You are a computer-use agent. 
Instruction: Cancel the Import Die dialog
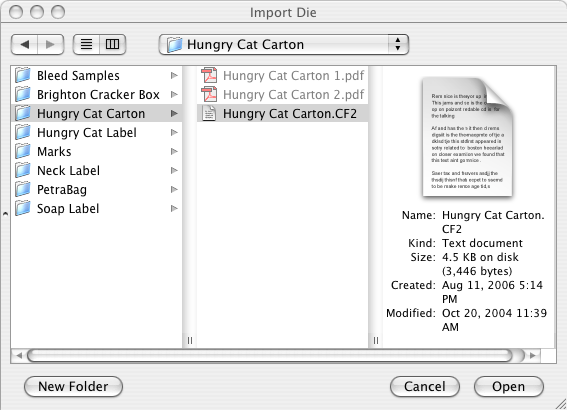pos(425,386)
